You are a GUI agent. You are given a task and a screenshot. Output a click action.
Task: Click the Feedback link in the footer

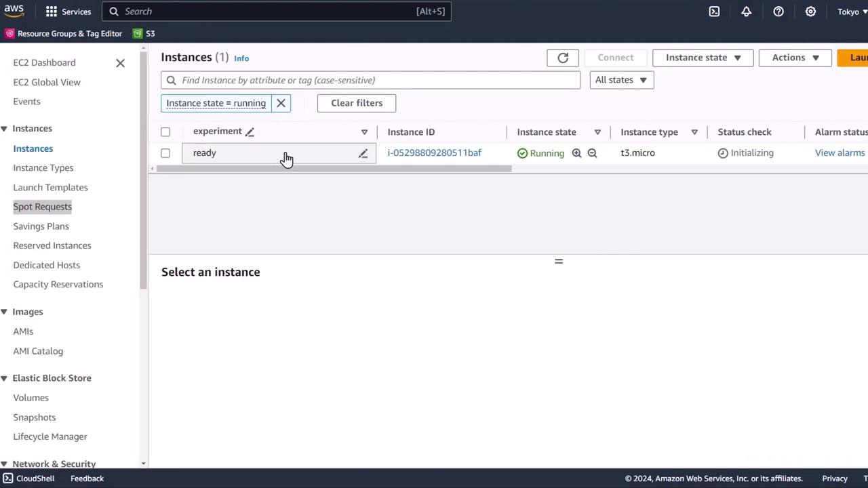(x=87, y=479)
